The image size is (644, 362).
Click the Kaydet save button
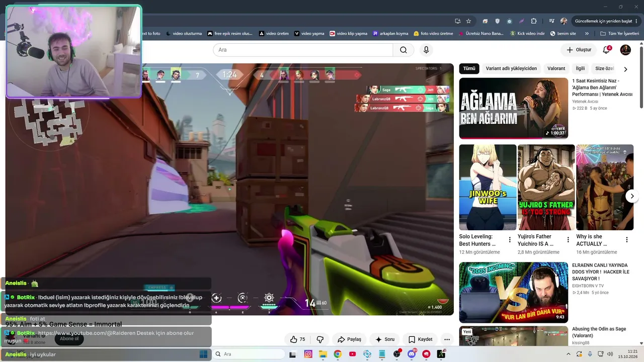tap(420, 339)
